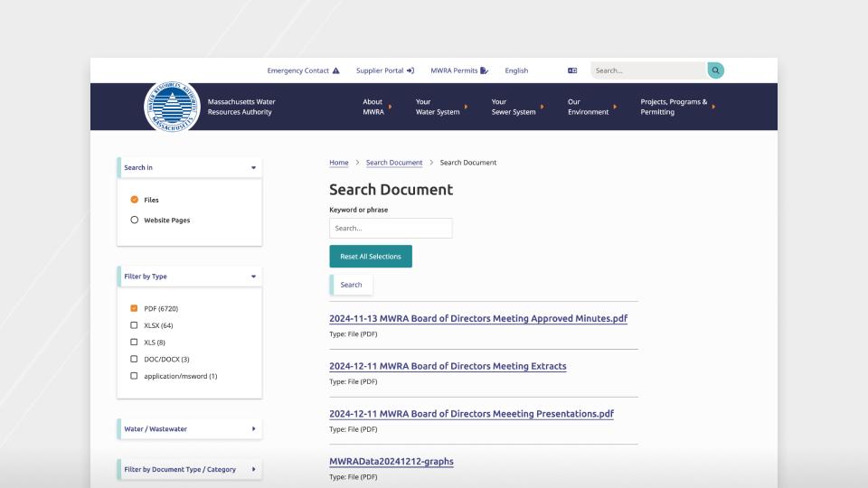Open the Your Water System menu
The width and height of the screenshot is (868, 488).
point(437,107)
